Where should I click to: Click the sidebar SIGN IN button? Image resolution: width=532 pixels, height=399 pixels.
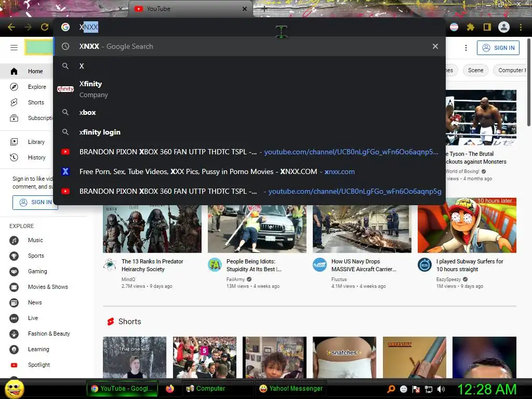[35, 202]
